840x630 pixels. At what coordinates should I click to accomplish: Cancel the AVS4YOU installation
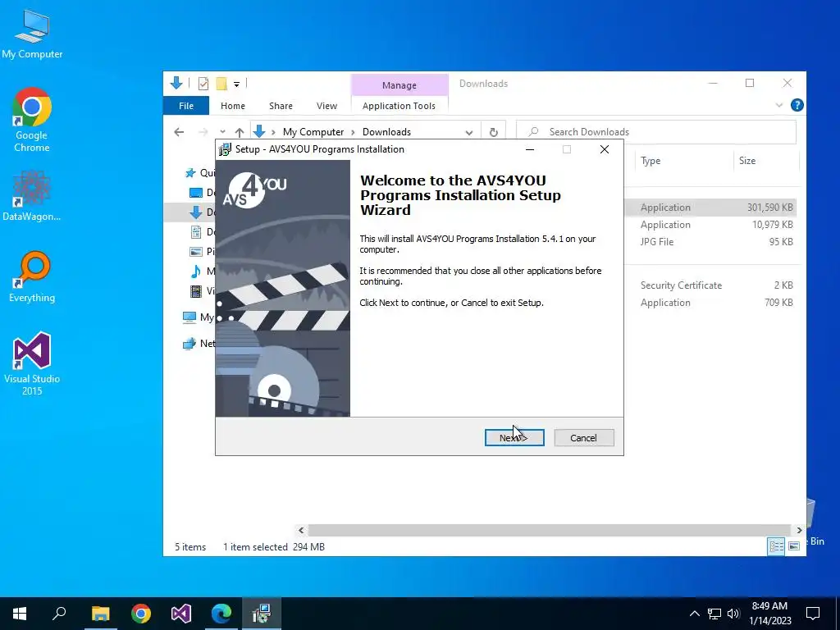tap(584, 438)
